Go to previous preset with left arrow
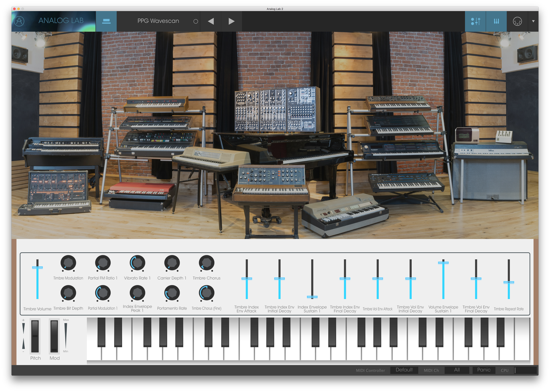This screenshot has height=392, width=550. [x=211, y=21]
